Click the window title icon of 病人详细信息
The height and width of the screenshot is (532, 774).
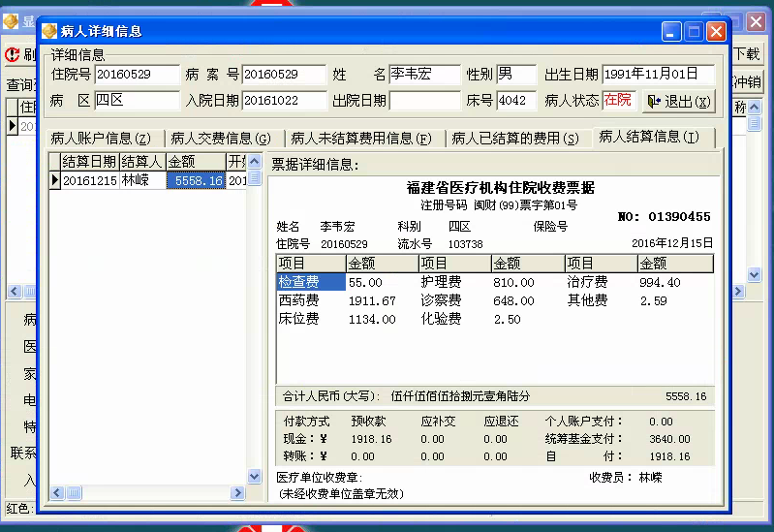click(x=49, y=31)
